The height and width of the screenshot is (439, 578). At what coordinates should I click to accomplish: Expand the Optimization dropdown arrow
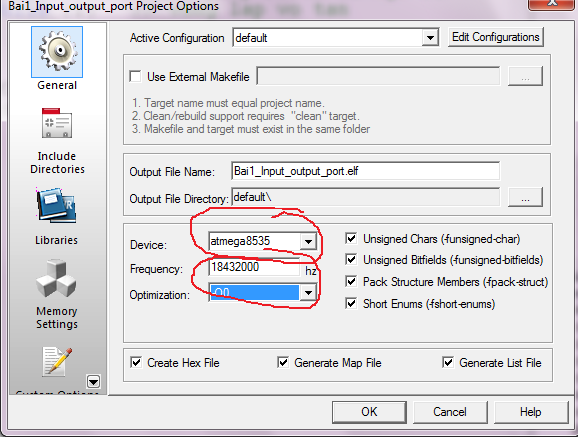tap(308, 293)
